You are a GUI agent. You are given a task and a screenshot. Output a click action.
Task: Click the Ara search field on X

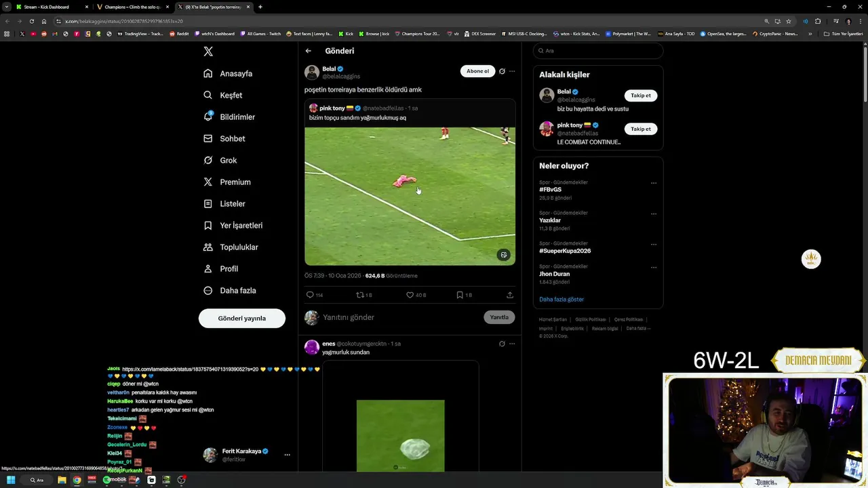click(598, 51)
